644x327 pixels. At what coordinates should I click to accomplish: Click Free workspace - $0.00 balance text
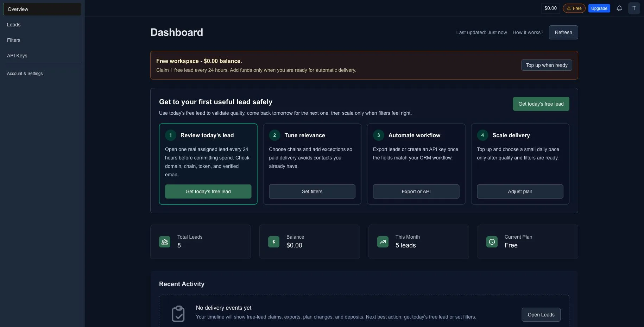click(x=199, y=61)
